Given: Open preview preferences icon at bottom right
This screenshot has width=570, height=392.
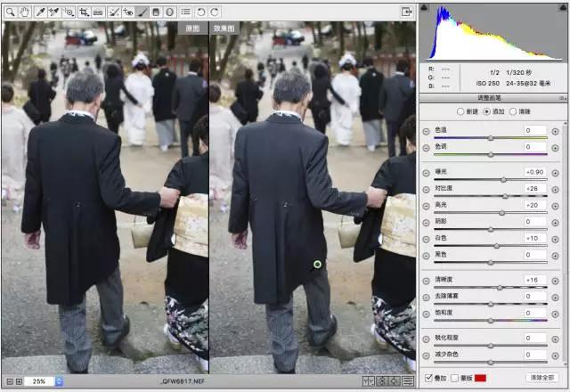Looking at the screenshot, I should coord(408,380).
